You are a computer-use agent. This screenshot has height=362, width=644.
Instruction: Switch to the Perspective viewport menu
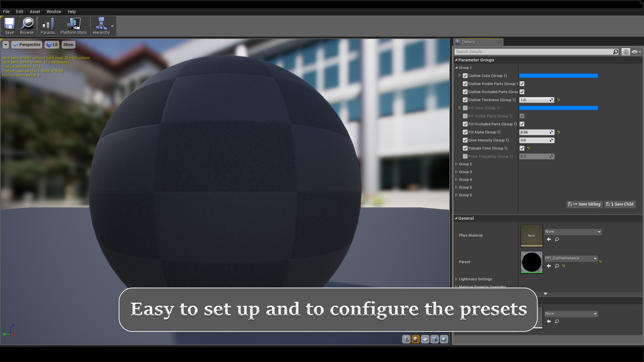[26, 45]
